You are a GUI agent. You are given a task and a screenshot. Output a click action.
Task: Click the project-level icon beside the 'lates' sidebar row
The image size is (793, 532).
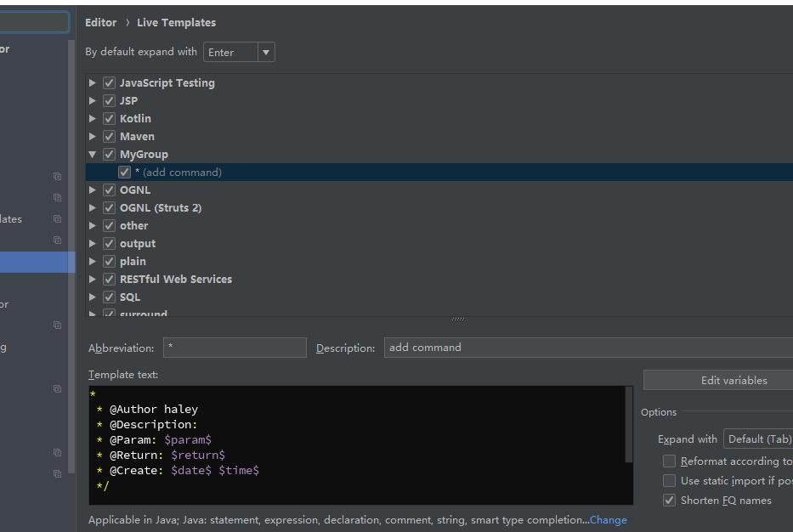pyautogui.click(x=57, y=219)
